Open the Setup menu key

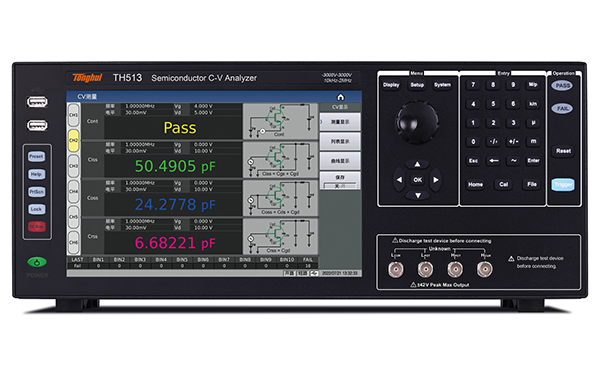point(417,85)
